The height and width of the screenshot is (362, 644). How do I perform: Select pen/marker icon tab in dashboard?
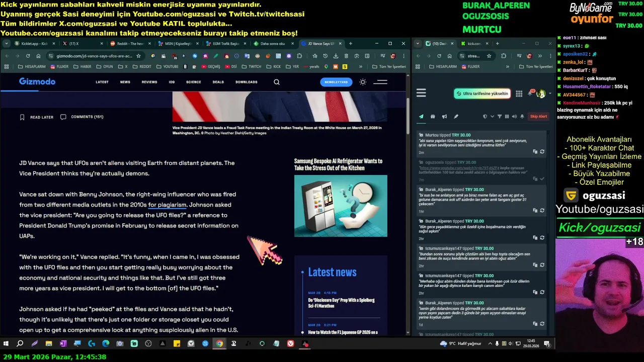pyautogui.click(x=456, y=117)
